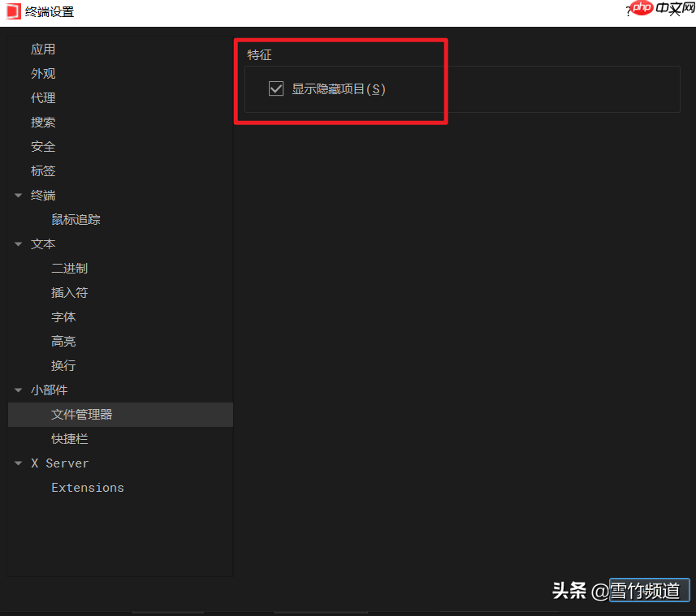Select 文件管理器 in the tree
The height and width of the screenshot is (616, 696).
pos(120,415)
